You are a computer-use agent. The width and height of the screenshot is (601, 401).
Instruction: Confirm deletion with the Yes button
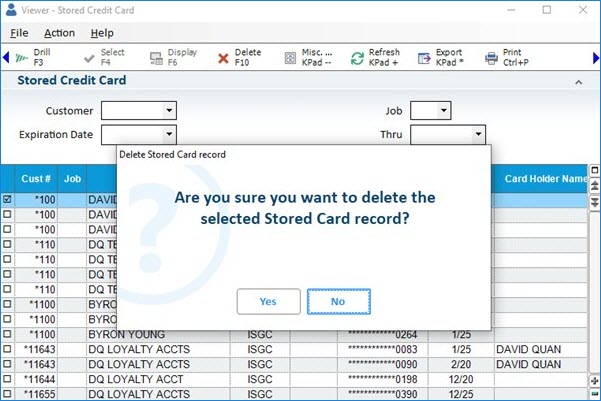[x=268, y=301]
